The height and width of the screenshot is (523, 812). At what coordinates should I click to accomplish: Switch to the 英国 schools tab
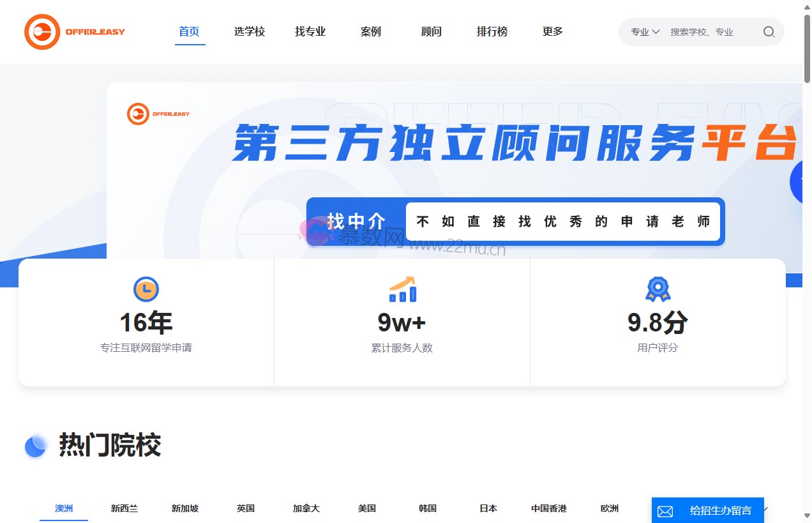pos(246,508)
